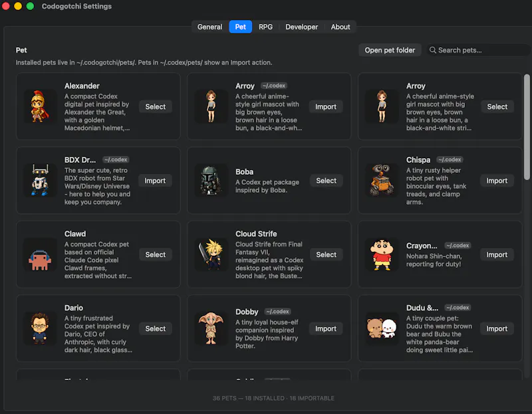Click the avatar of installed Arroy with Select button

(382, 106)
